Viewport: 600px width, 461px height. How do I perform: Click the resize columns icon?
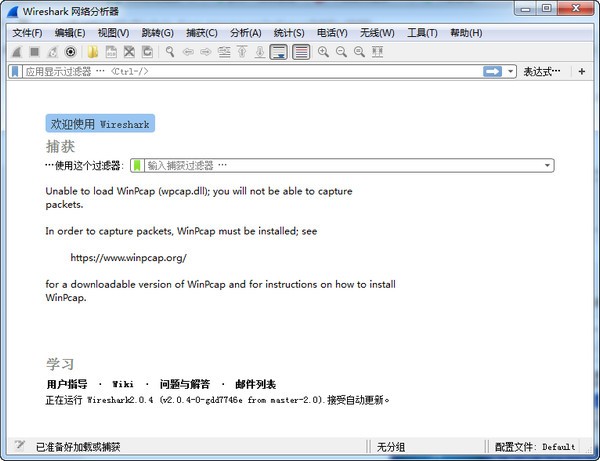tap(380, 51)
